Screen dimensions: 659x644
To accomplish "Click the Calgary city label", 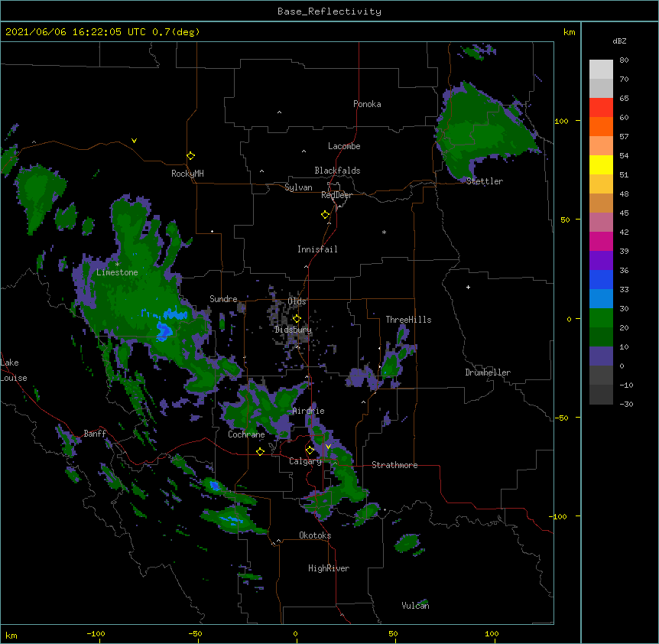I will (x=305, y=461).
